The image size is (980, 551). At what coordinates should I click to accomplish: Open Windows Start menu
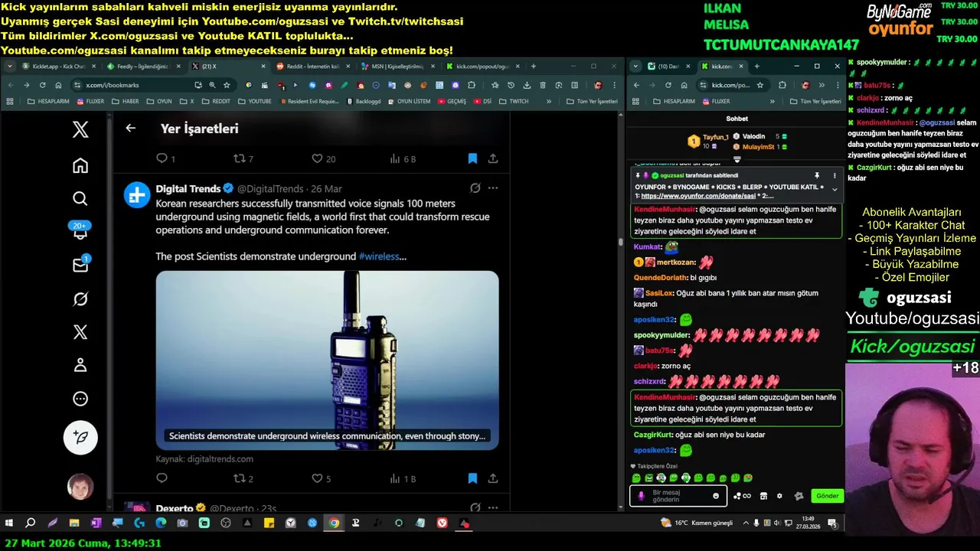coord(9,523)
